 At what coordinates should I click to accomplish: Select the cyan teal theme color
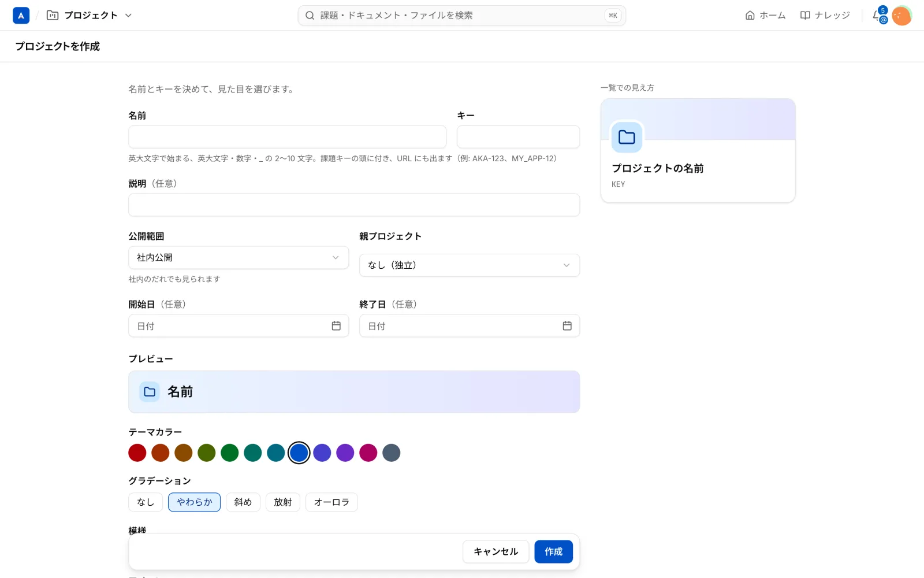276,453
